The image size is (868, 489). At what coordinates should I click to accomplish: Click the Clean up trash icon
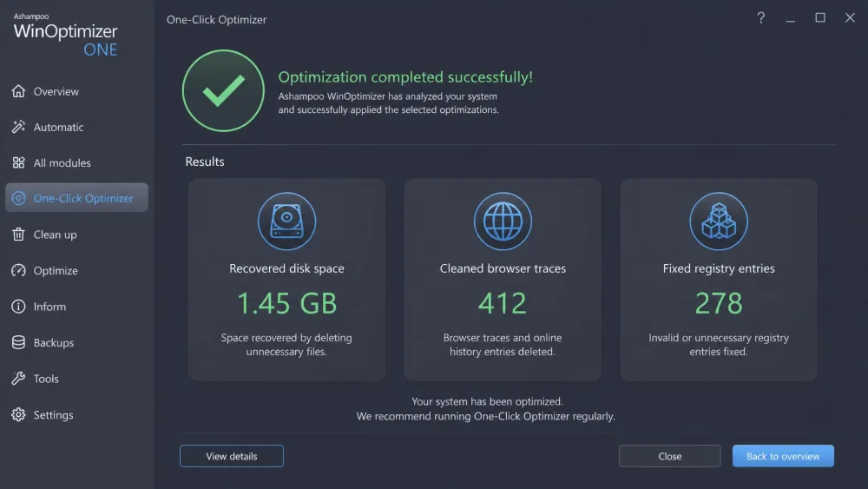pyautogui.click(x=18, y=235)
